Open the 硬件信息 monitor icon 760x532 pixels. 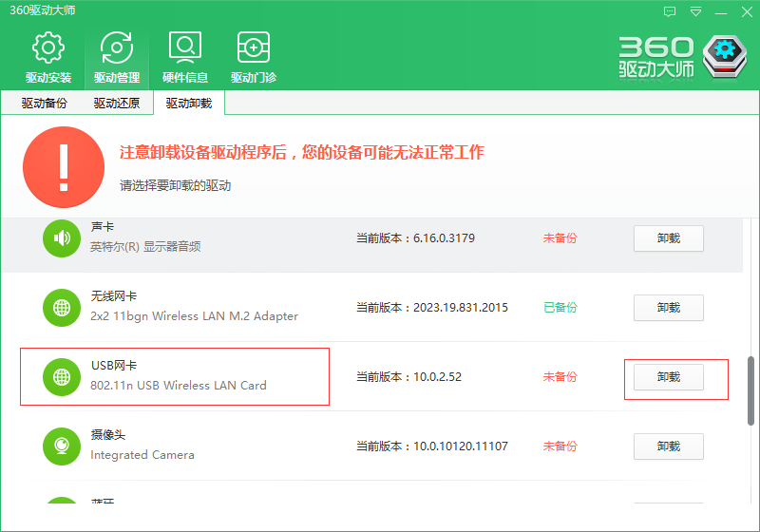[x=185, y=47]
